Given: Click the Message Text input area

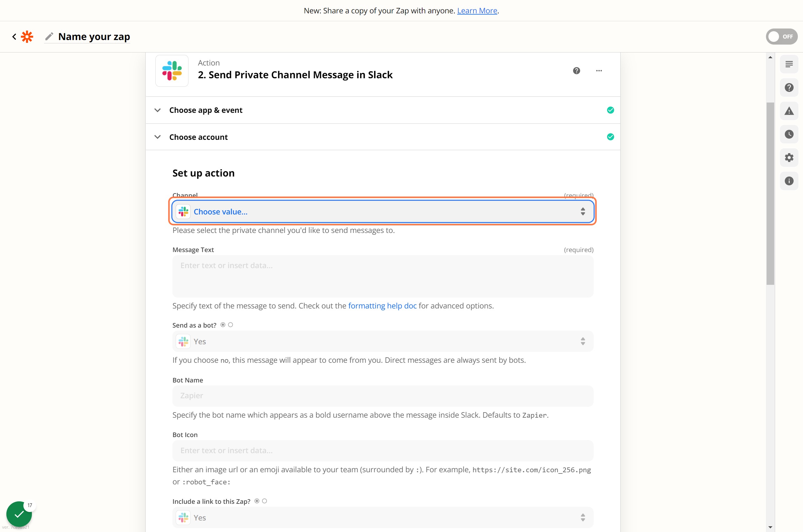Looking at the screenshot, I should 383,276.
